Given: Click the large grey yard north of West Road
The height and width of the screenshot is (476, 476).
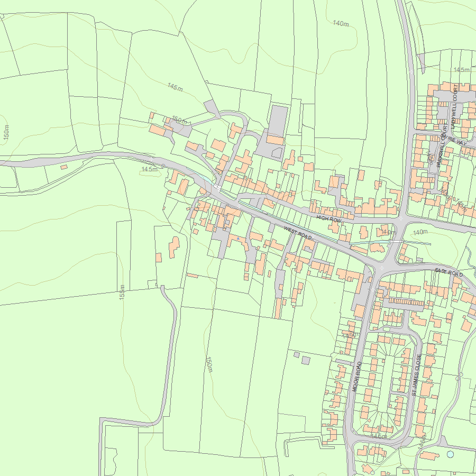Looking at the screenshot, I should coord(278,120).
